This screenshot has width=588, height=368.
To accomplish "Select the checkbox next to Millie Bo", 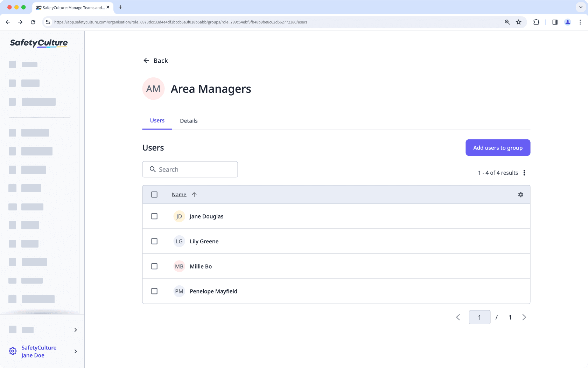I will (154, 266).
